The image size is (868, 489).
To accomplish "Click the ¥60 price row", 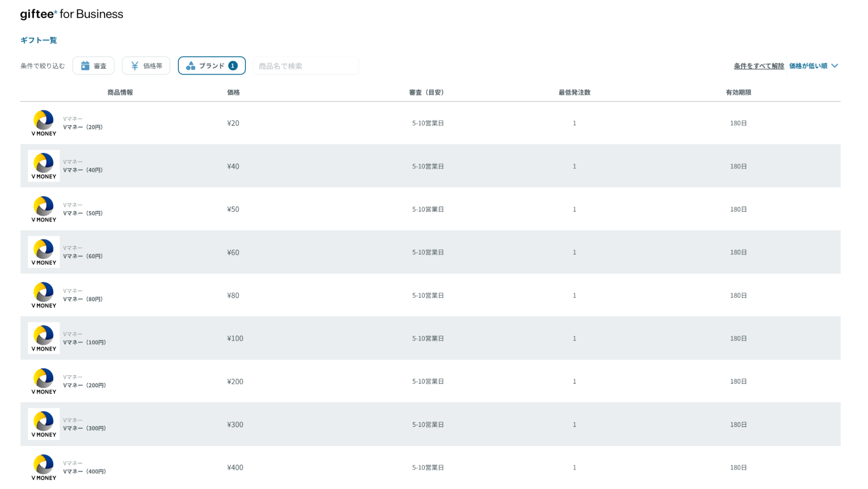I will [x=233, y=253].
